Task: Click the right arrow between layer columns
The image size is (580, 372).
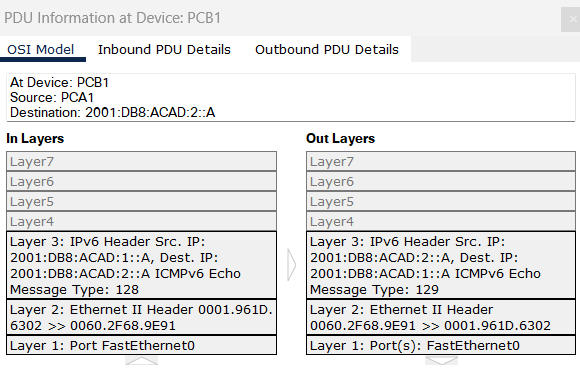Action: click(291, 265)
